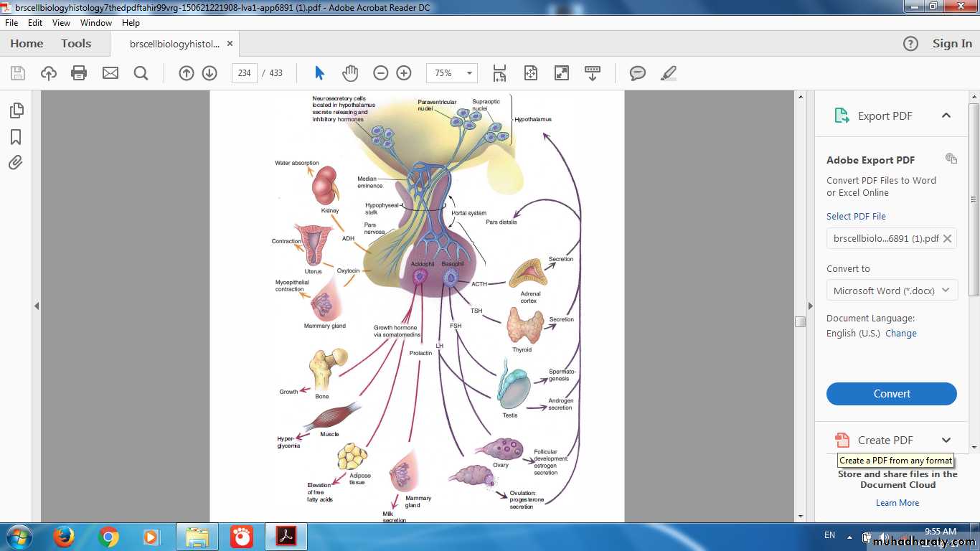The image size is (980, 551).
Task: Click the page number input field
Action: [x=245, y=73]
